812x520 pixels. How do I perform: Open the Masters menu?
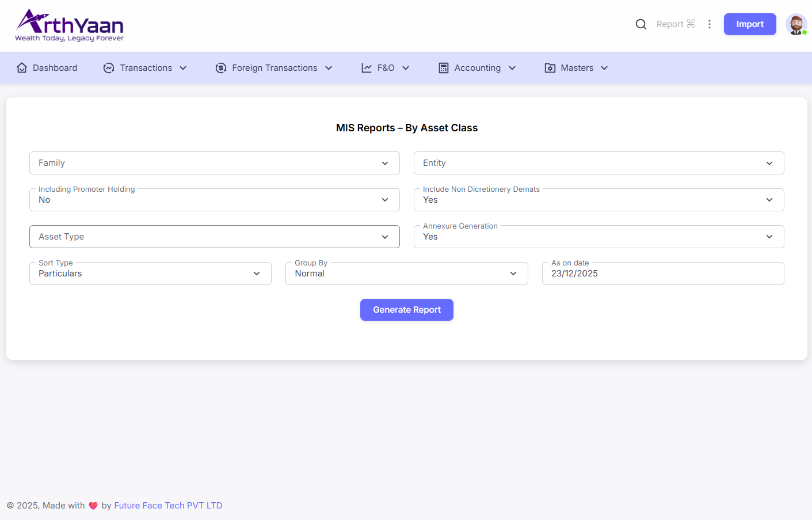click(x=577, y=68)
